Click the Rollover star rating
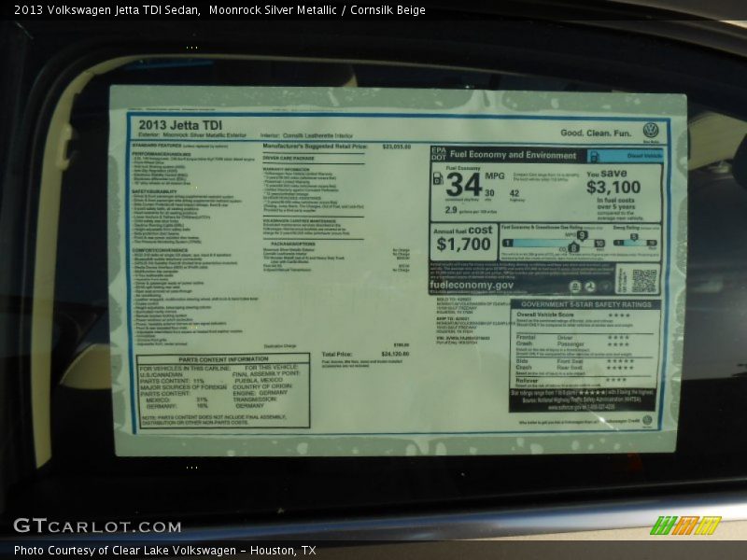This screenshot has height=560, width=747. pos(616,380)
